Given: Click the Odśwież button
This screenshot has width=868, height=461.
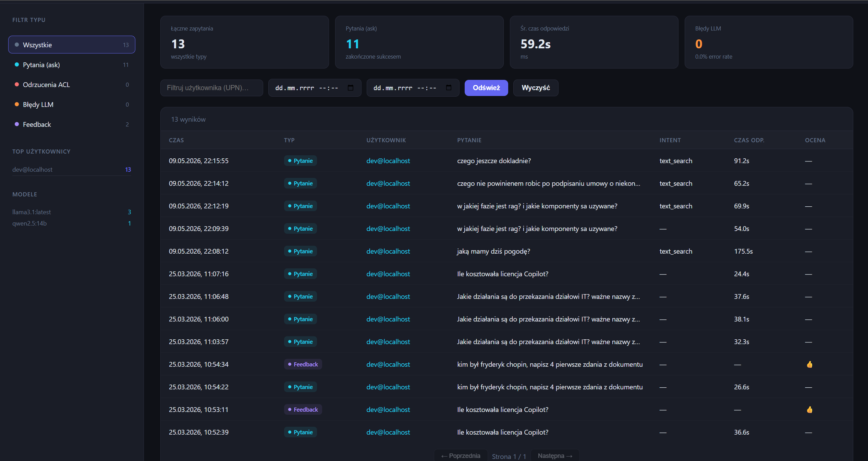Looking at the screenshot, I should pos(486,88).
